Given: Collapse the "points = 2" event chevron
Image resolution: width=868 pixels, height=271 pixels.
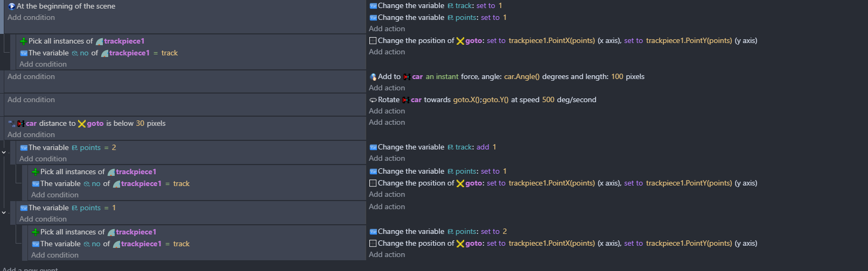Looking at the screenshot, I should click(4, 153).
